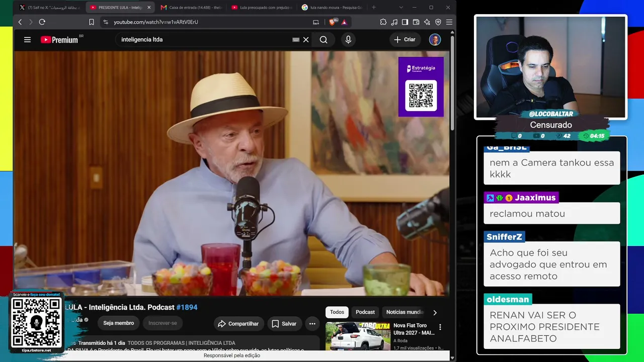
Task: Expand chips with the right chevron
Action: click(x=435, y=313)
